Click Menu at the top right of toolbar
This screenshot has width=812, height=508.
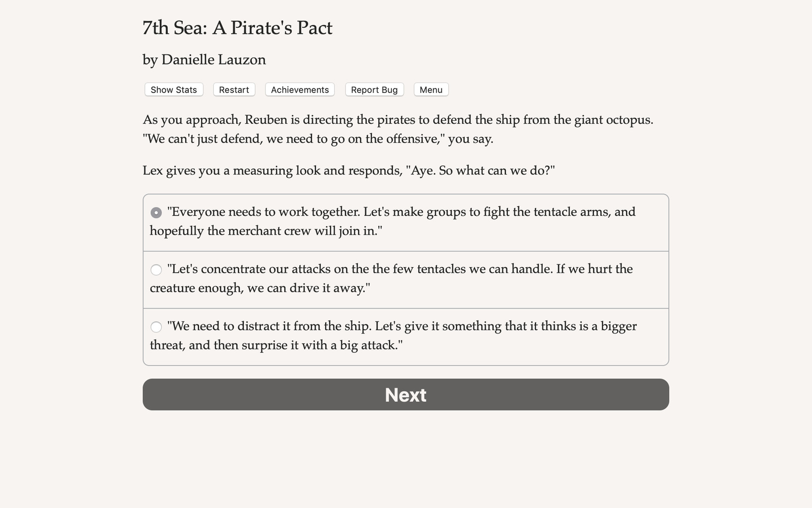point(430,89)
